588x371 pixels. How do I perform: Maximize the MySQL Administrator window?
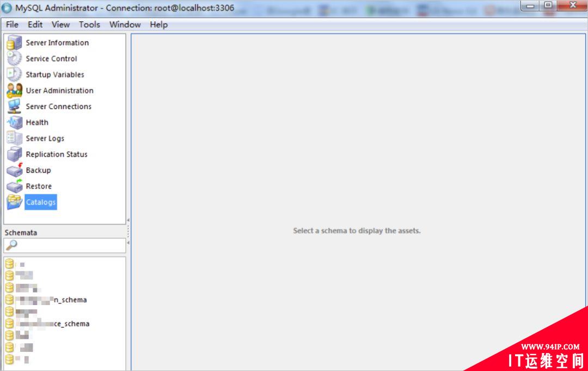click(x=548, y=5)
